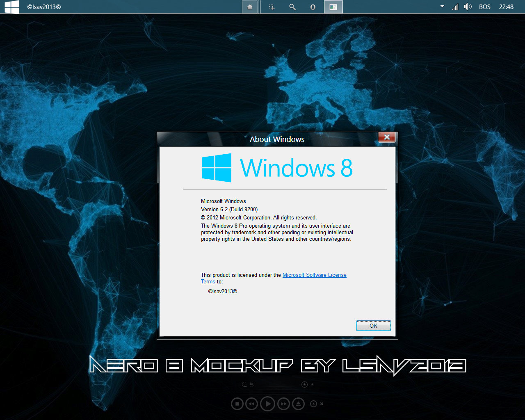Viewport: 525px width, 420px height.
Task: Select the active window icon in top bar
Action: [333, 7]
